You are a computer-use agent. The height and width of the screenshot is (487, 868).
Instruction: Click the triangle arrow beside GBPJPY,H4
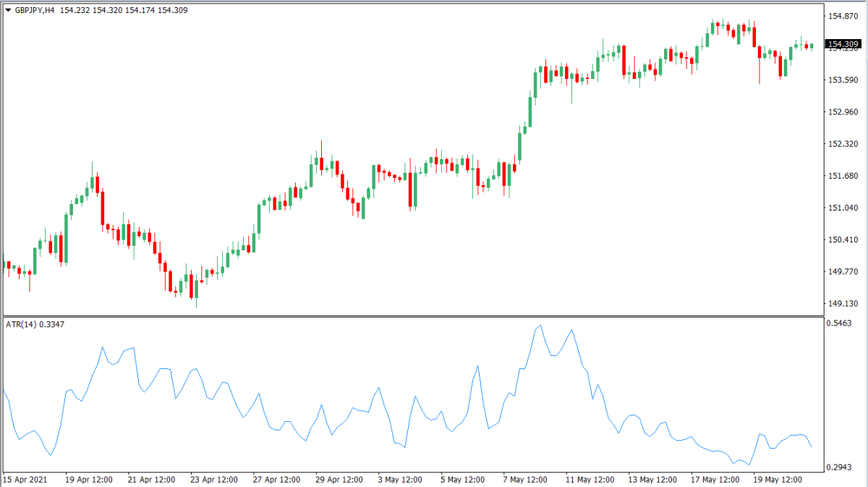click(8, 9)
